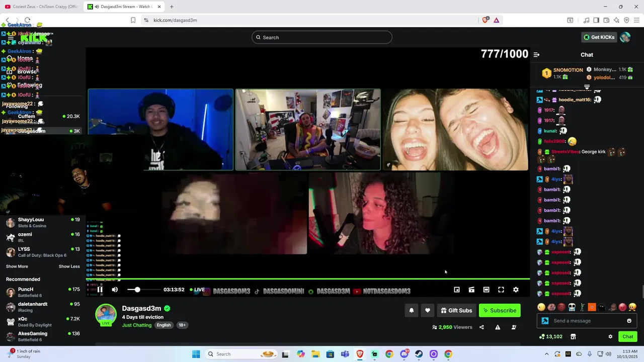The width and height of the screenshot is (644, 362).
Task: Click SNOMOTION top gifter entry
Action: [562, 73]
